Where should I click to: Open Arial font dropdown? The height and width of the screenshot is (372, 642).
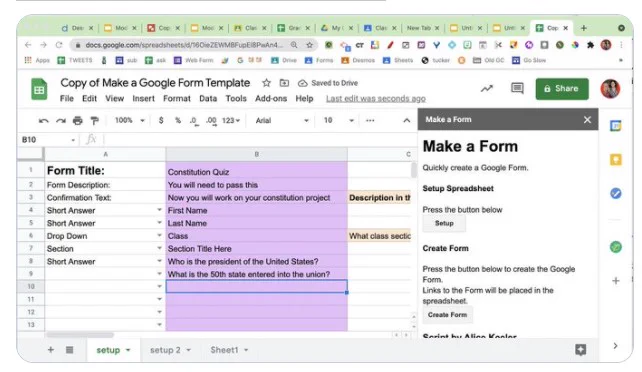tap(282, 120)
